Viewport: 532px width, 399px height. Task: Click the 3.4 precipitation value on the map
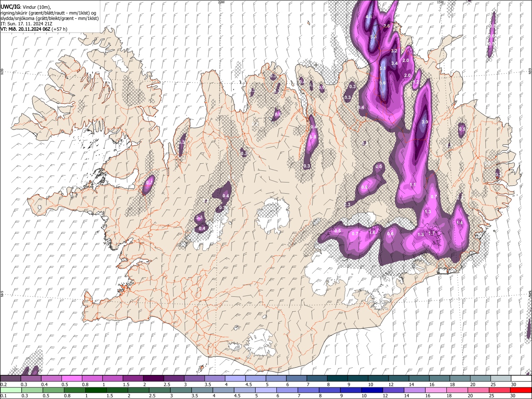pos(395,63)
